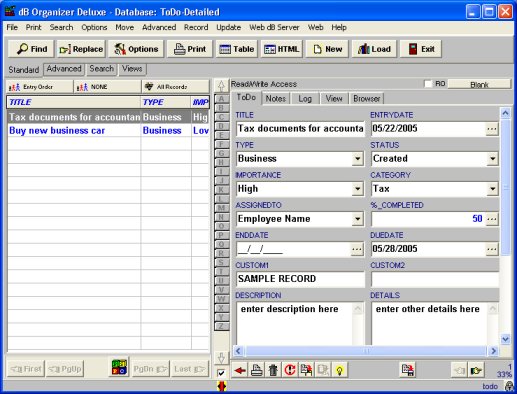Image resolution: width=517 pixels, height=394 pixels.
Task: Open the ENTRYDATE picker ellipsis button
Action: click(492, 129)
